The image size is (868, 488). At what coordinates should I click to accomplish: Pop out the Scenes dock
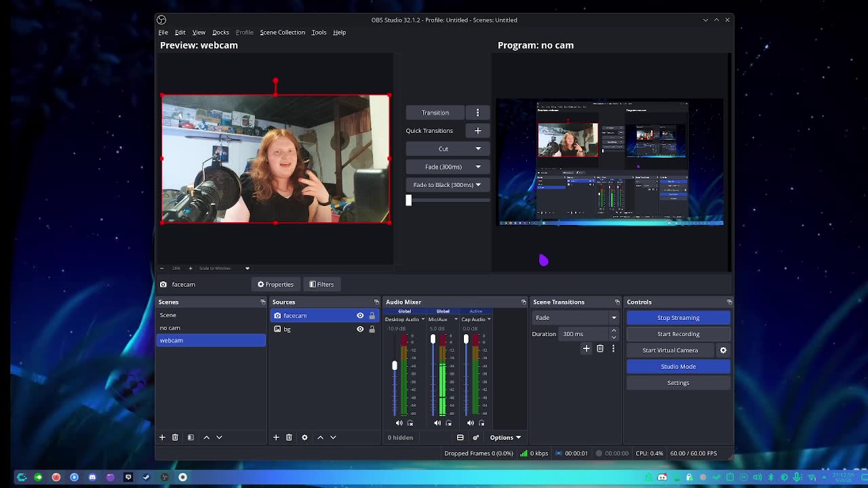click(x=262, y=302)
